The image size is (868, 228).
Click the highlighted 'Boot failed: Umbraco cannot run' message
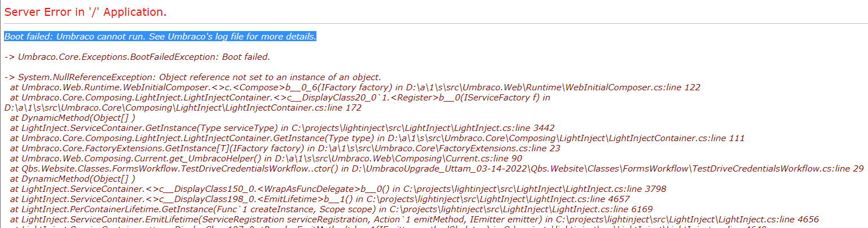click(x=160, y=37)
